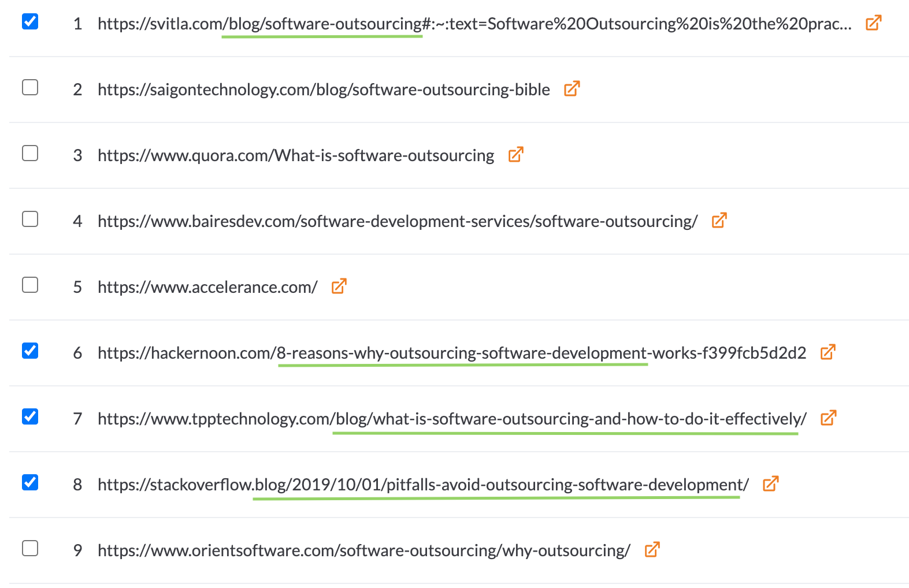The height and width of the screenshot is (588, 909).
Task: Uncheck the tpptechnology.com result checkbox
Action: coord(30,416)
